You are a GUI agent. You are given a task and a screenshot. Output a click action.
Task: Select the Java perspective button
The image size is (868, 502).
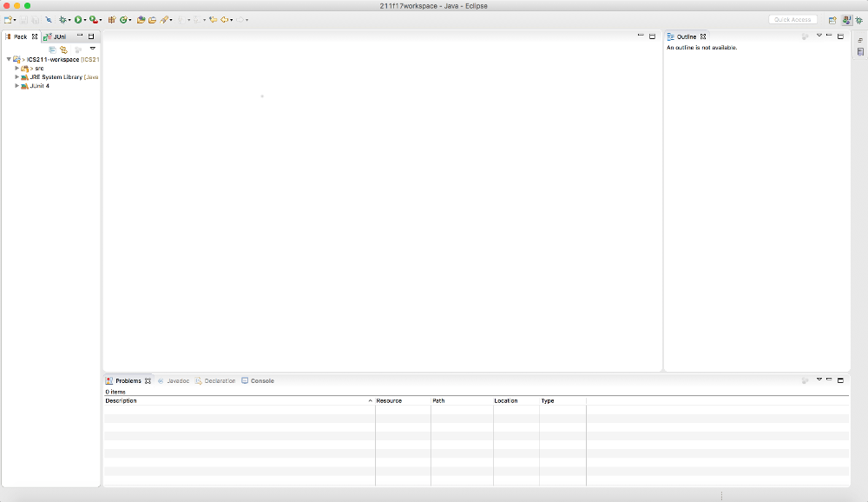point(845,19)
